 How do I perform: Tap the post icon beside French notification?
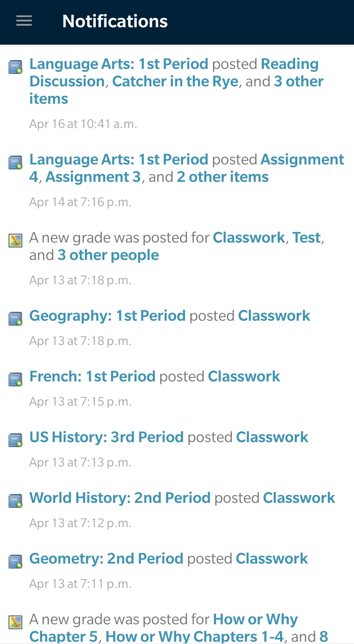[x=15, y=379]
